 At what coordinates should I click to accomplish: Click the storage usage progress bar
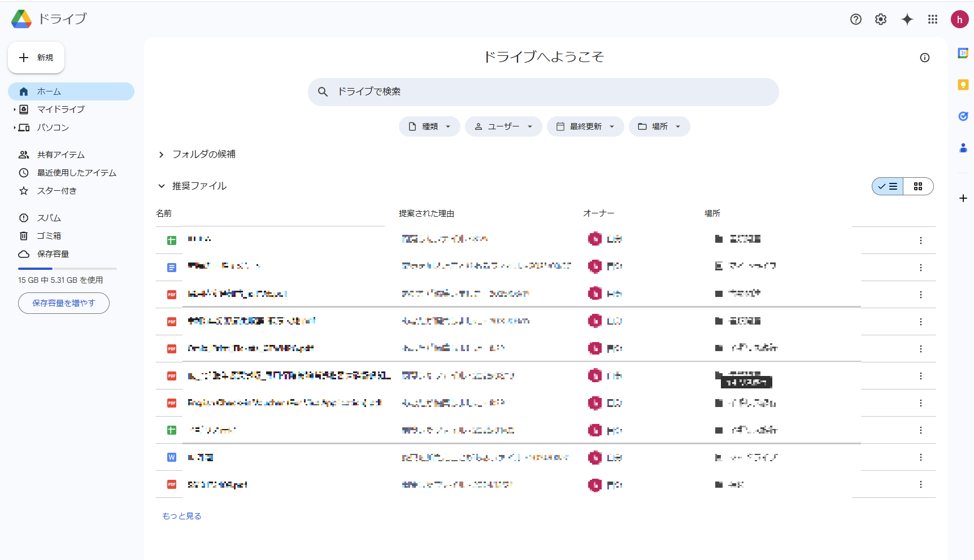pyautogui.click(x=67, y=269)
